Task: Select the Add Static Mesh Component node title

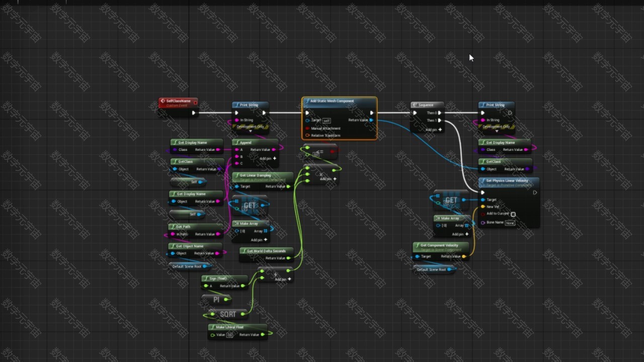Action: (332, 101)
